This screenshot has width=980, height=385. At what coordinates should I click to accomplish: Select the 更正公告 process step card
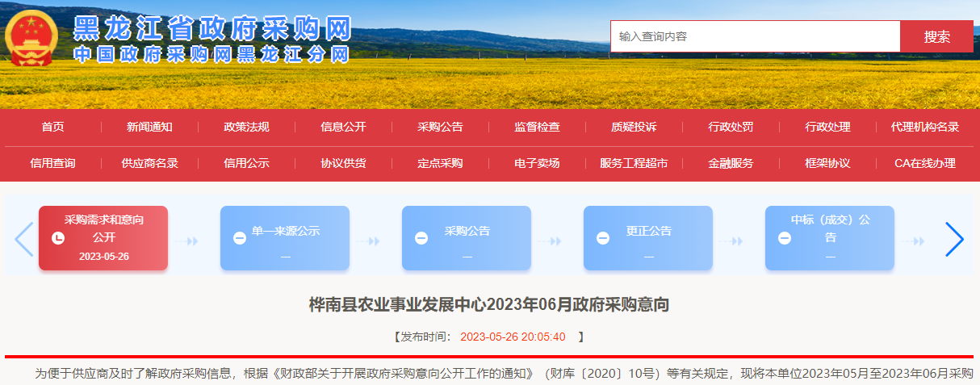pyautogui.click(x=648, y=238)
